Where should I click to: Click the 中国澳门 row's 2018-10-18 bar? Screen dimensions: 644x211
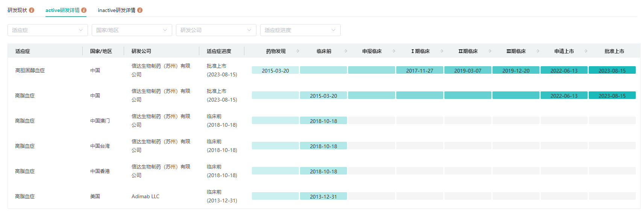pos(323,121)
